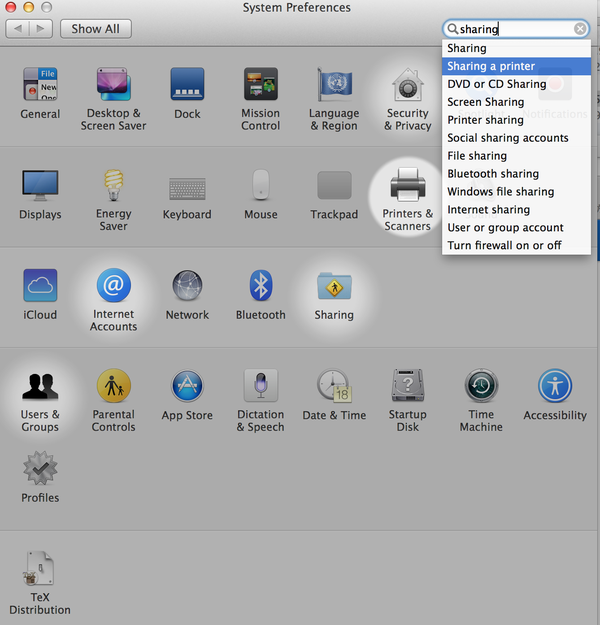Choose 'Bluetooth sharing' suggestion
The width and height of the screenshot is (600, 625).
[516, 174]
